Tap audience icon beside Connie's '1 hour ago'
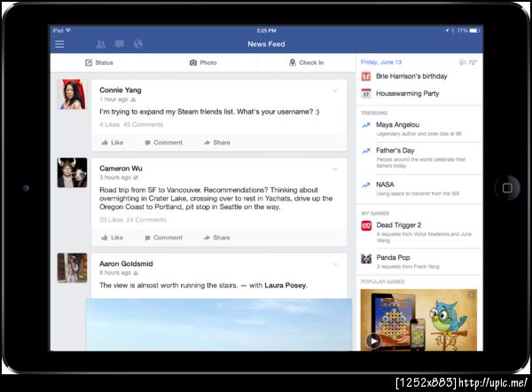Screen dimensions: 532x392 point(133,100)
